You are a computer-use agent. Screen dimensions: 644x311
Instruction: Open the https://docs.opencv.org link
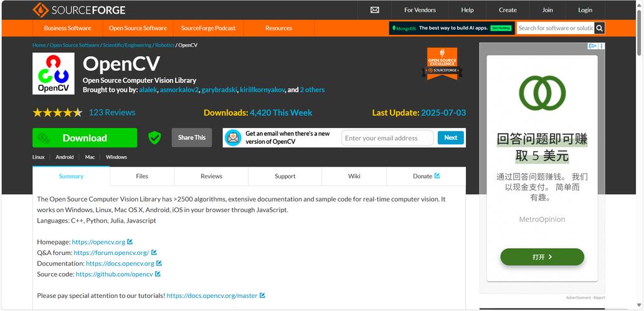tap(120, 263)
